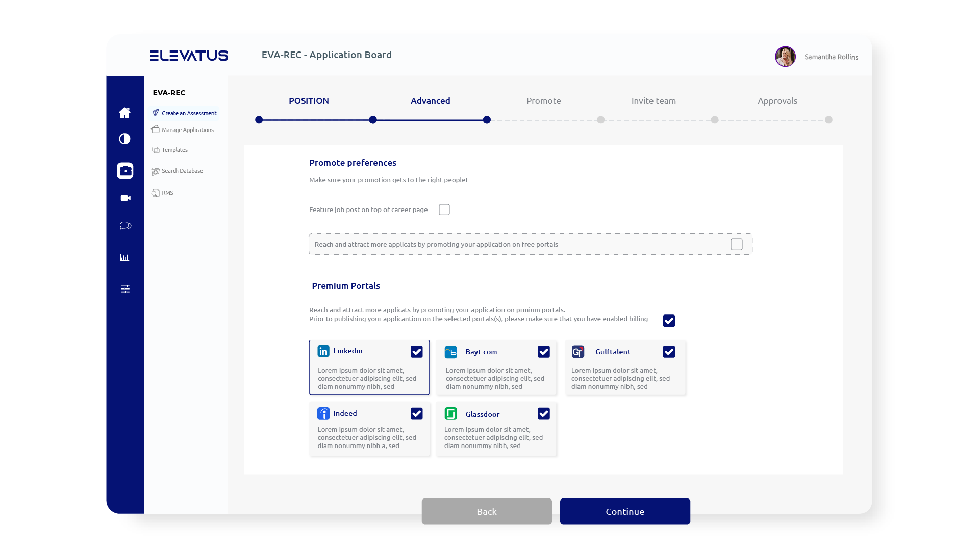This screenshot has height=551, width=980.
Task: Open the bar chart analytics icon
Action: point(124,258)
